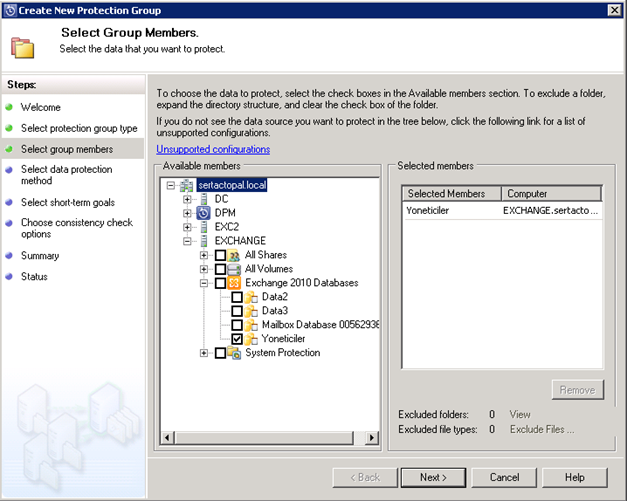The image size is (627, 501).
Task: Click the EXC2 server icon
Action: pyautogui.click(x=203, y=227)
